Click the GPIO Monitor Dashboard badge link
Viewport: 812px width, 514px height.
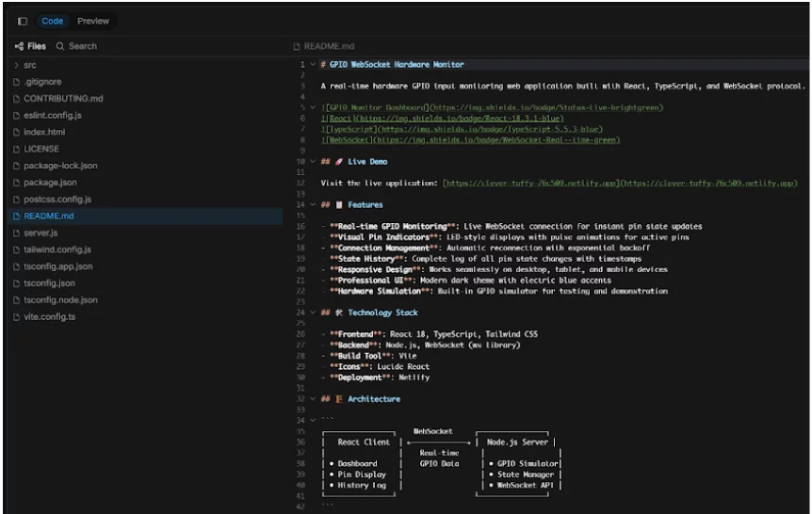coord(492,107)
